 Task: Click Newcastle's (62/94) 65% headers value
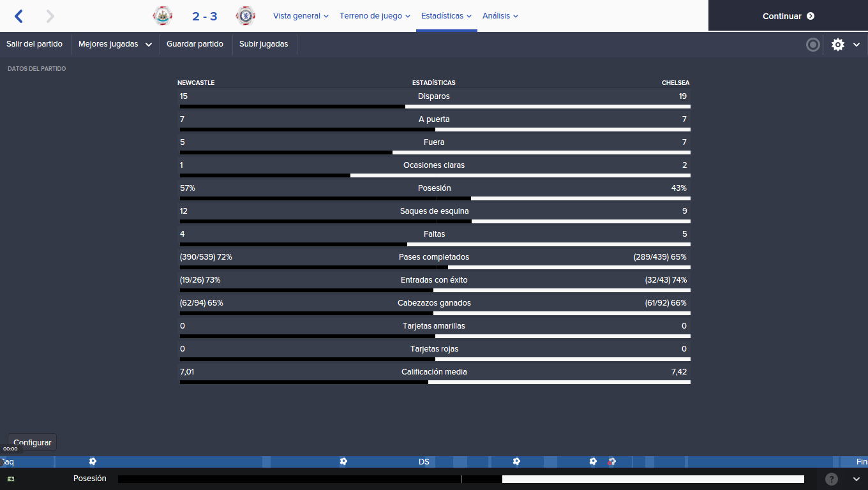[x=202, y=303]
